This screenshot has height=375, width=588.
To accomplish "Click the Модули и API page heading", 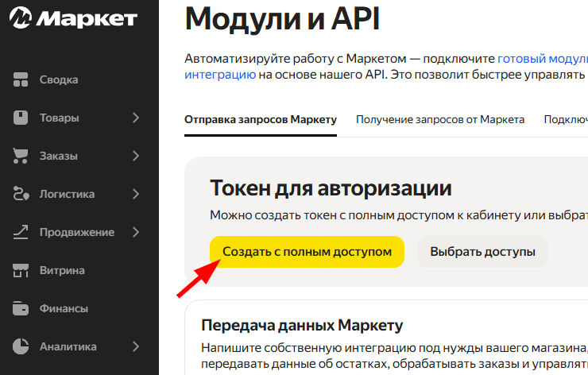I will [282, 19].
